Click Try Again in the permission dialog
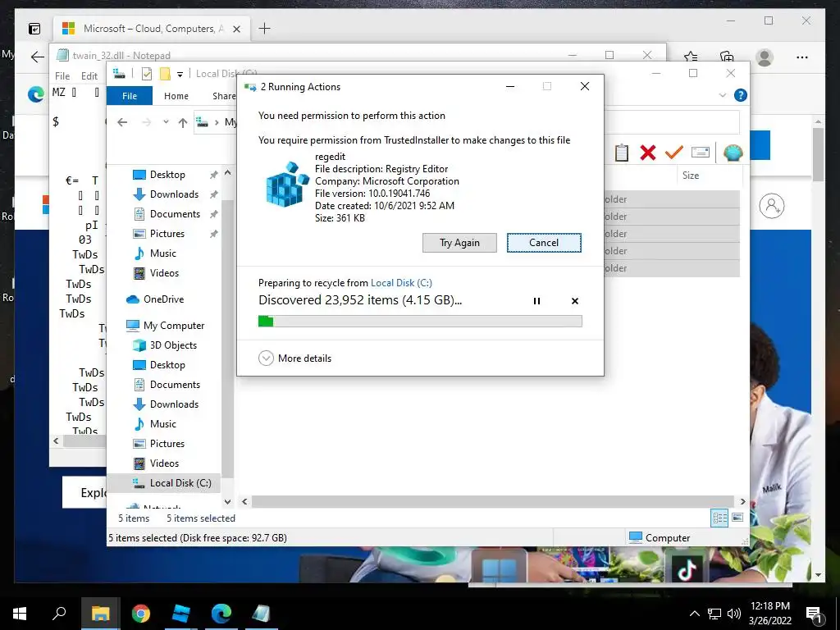 [x=459, y=243]
